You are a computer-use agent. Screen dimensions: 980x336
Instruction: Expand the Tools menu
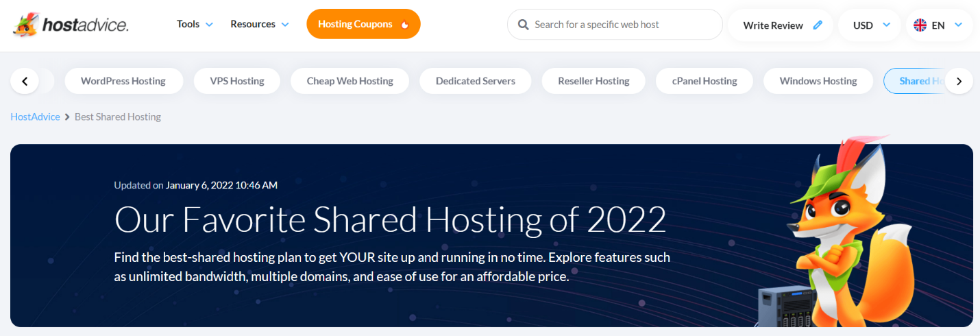195,24
